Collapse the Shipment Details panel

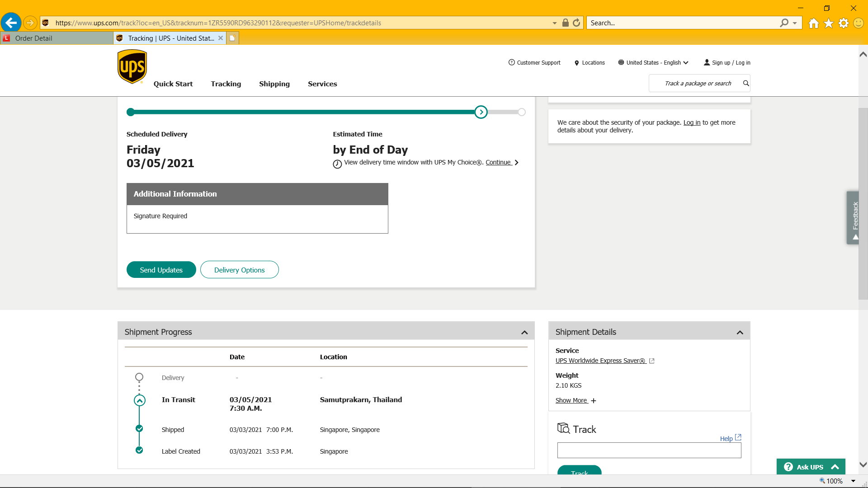tap(740, 333)
